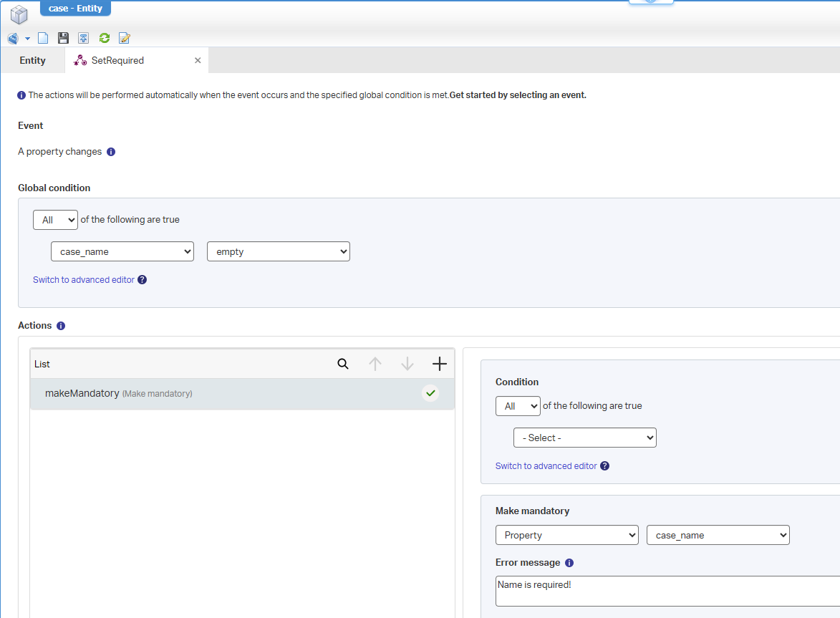The width and height of the screenshot is (840, 618).
Task: Open info icon beside Error message
Action: 569,563
